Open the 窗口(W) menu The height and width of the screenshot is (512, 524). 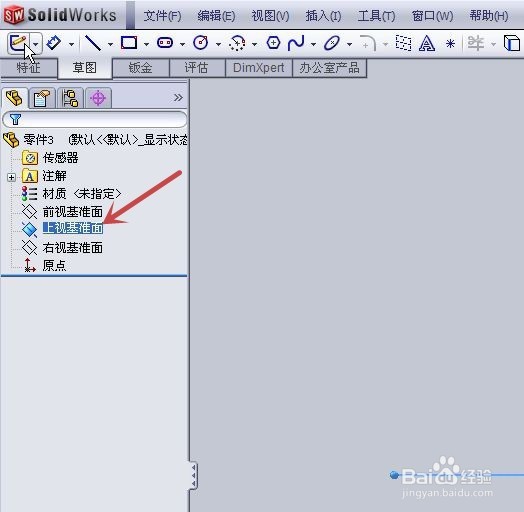coord(432,16)
